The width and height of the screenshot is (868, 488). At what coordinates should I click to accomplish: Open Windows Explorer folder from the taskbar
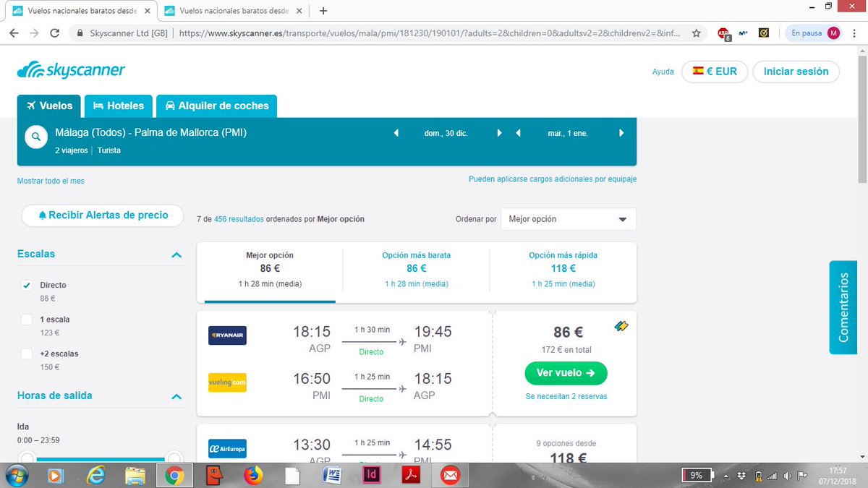(x=135, y=476)
